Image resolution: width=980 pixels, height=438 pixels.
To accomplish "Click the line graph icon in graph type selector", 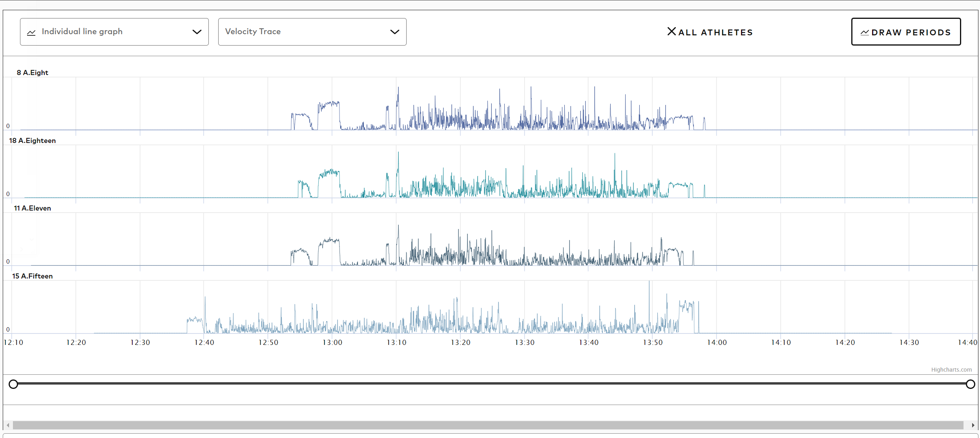I will click(x=31, y=32).
